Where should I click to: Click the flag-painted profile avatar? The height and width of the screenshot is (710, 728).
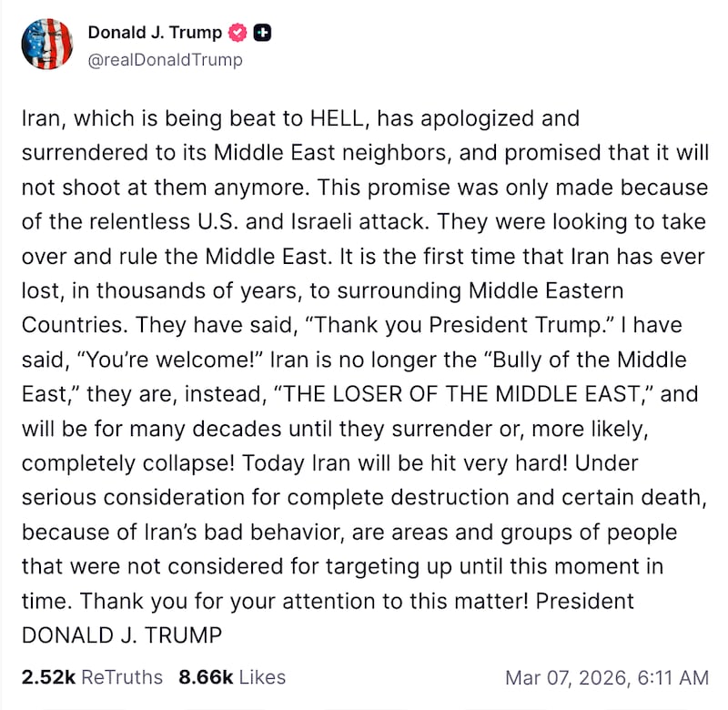click(x=46, y=43)
